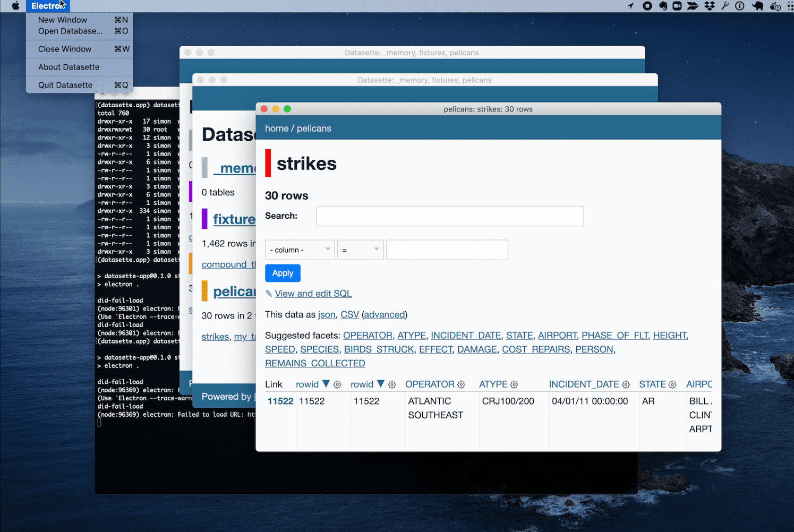Open About Datasette menu entry
Screen dimensions: 794x532
click(x=80, y=67)
